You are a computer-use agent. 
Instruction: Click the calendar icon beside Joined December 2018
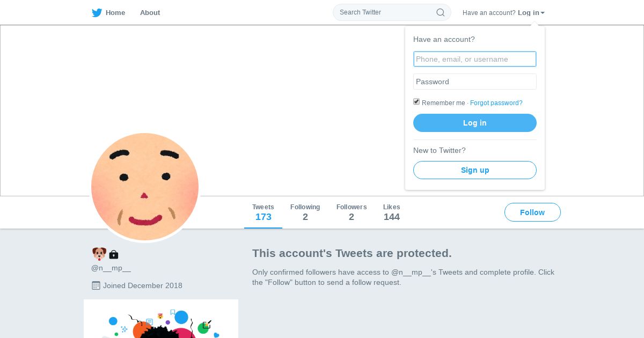pyautogui.click(x=96, y=285)
